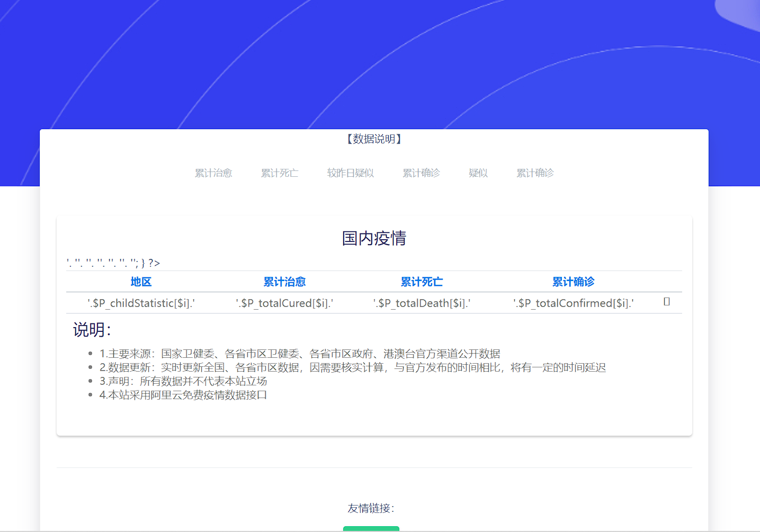Click the note 4.本站采用阿里云免费疫情数据接口
Image resolution: width=760 pixels, height=532 pixels.
(x=183, y=395)
